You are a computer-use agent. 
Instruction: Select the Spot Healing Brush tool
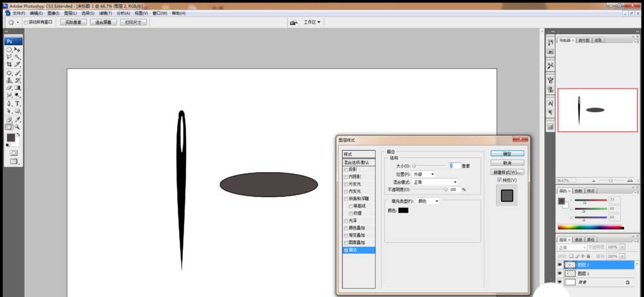(x=9, y=73)
